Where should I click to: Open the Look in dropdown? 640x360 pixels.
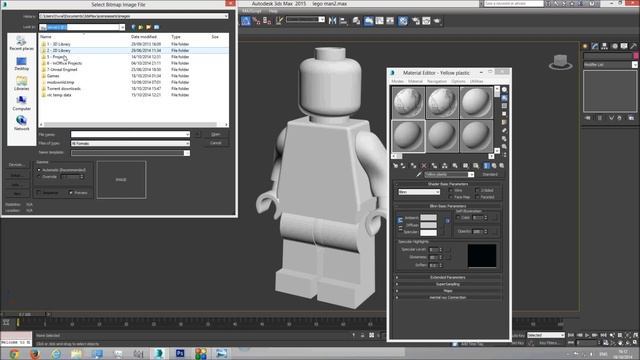[x=82, y=27]
